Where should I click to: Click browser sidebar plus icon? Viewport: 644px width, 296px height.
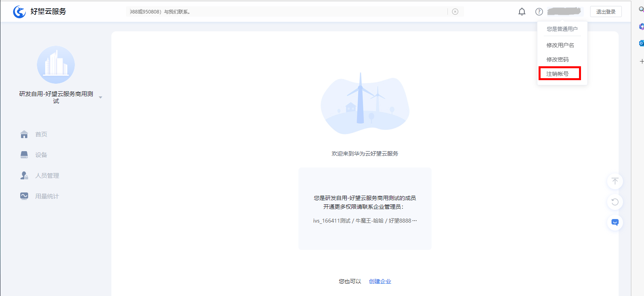[x=642, y=62]
